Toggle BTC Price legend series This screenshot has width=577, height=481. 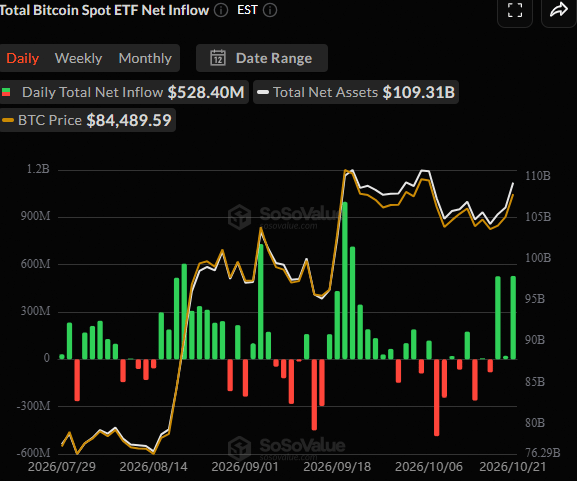(87, 120)
